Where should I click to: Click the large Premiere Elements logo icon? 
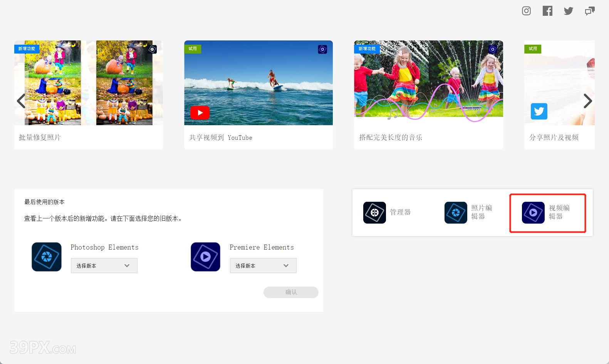(205, 257)
